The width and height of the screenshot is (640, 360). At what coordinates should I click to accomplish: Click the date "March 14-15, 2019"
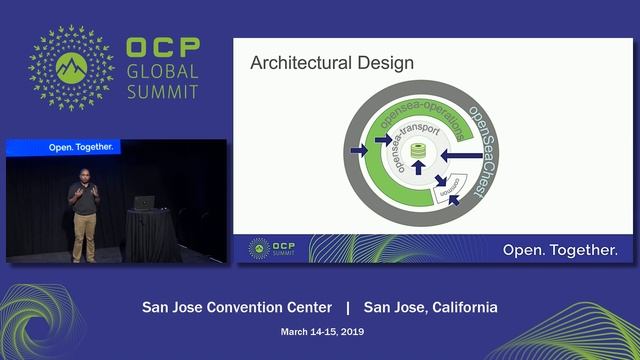(x=322, y=331)
